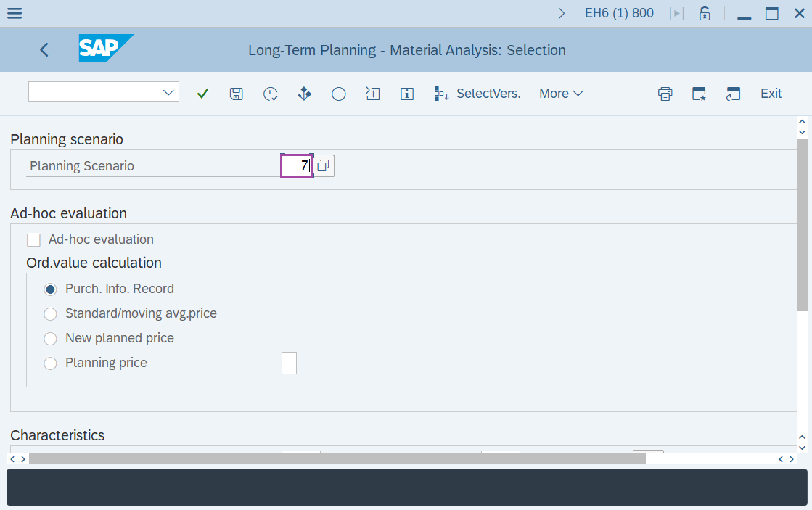Open the Print icon
Screen dimensions: 812x510
665,93
